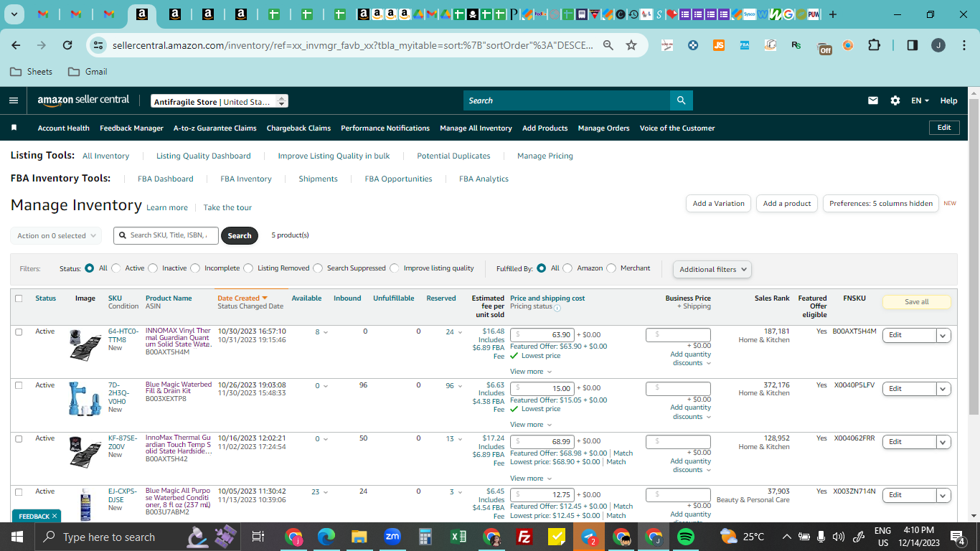Open browser side panel icon

[x=913, y=45]
